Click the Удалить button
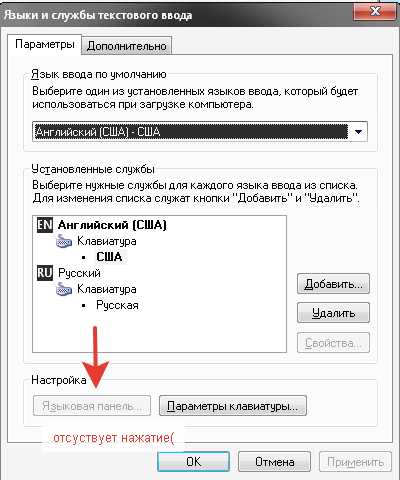The image size is (400, 480). pyautogui.click(x=333, y=313)
